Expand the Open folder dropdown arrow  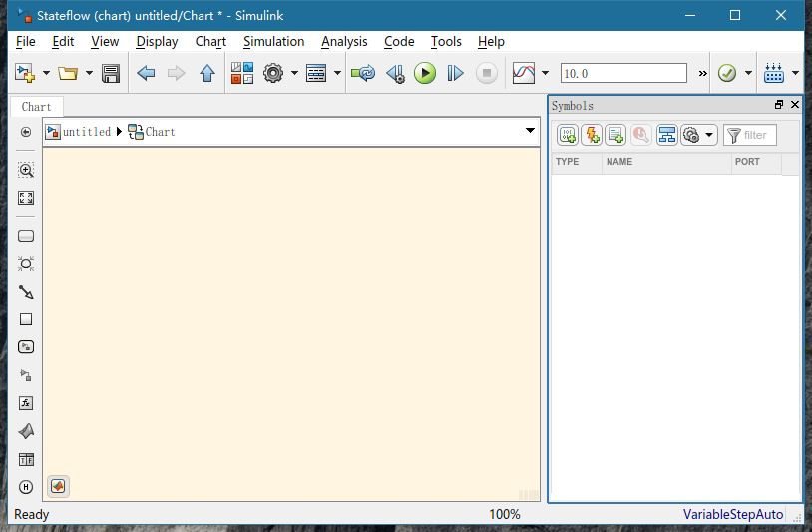tap(89, 73)
